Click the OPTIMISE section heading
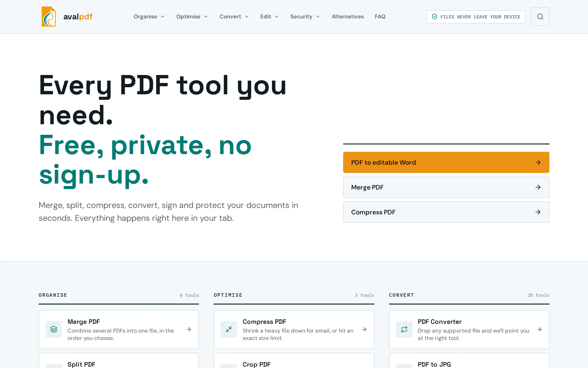Image resolution: width=588 pixels, height=368 pixels. (228, 295)
